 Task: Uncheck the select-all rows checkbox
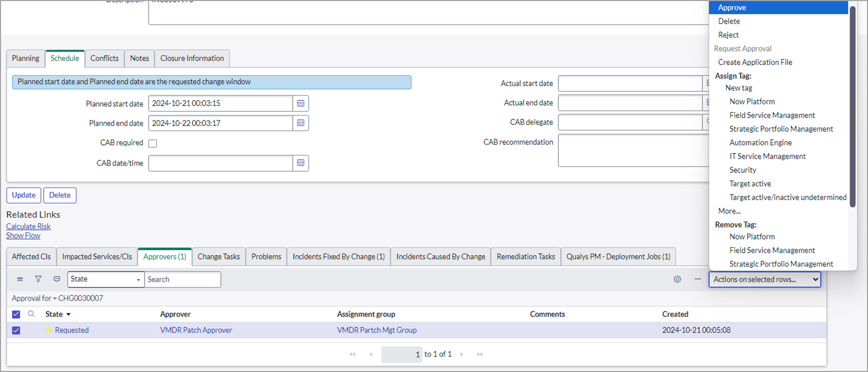16,314
